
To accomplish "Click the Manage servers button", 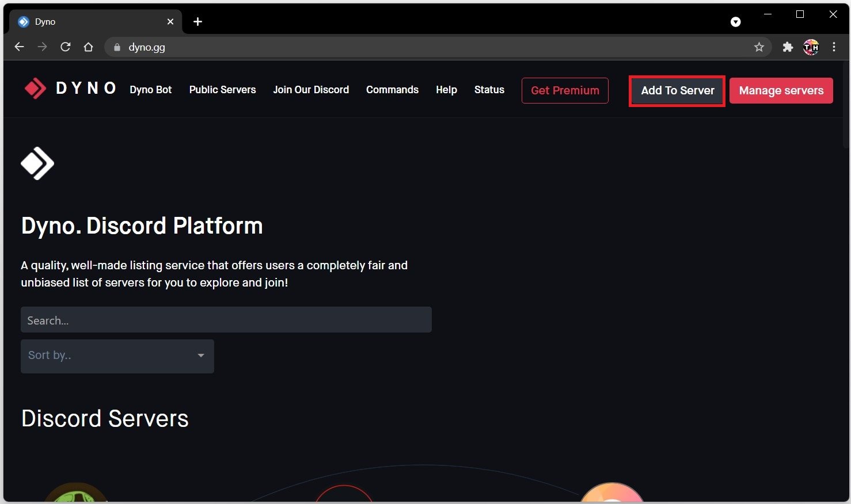I will (781, 91).
